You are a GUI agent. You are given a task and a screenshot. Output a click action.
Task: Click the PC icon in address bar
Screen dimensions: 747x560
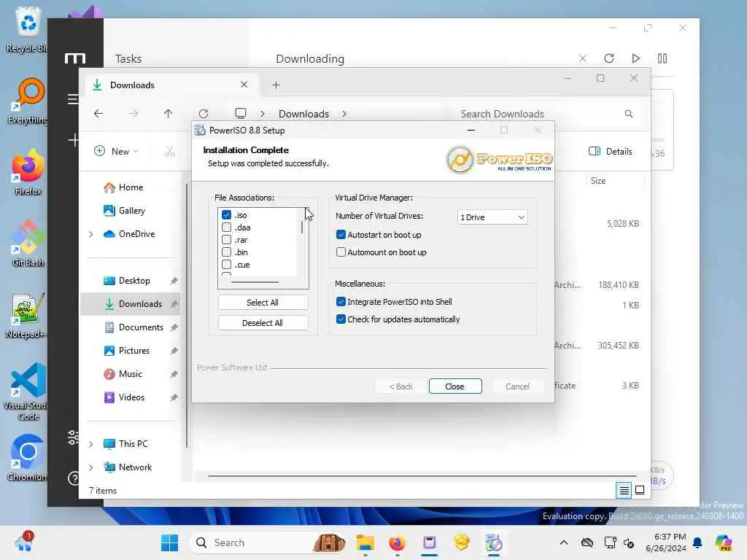point(241,113)
